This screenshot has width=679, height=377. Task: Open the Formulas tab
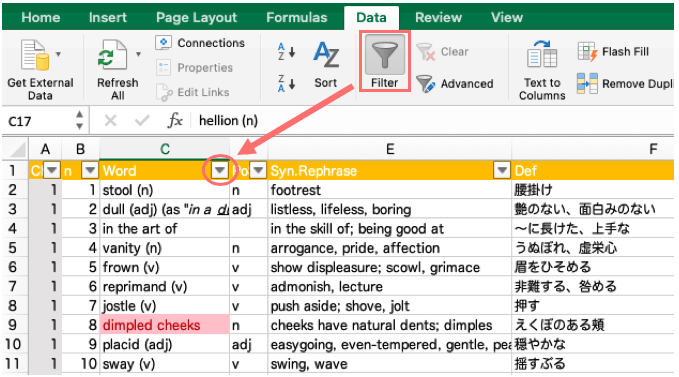pos(297,18)
